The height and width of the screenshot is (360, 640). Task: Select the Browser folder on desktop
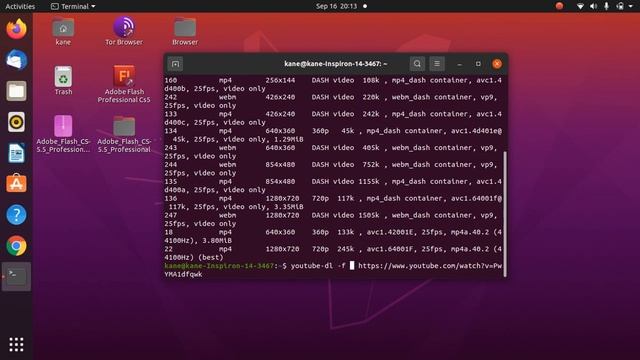pos(185,31)
